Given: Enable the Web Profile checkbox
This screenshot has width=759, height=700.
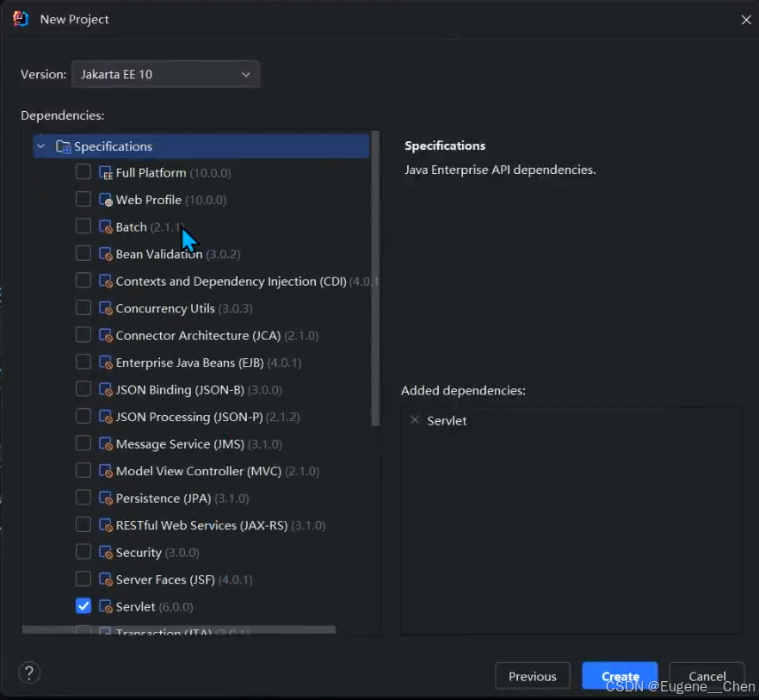Looking at the screenshot, I should [x=83, y=199].
